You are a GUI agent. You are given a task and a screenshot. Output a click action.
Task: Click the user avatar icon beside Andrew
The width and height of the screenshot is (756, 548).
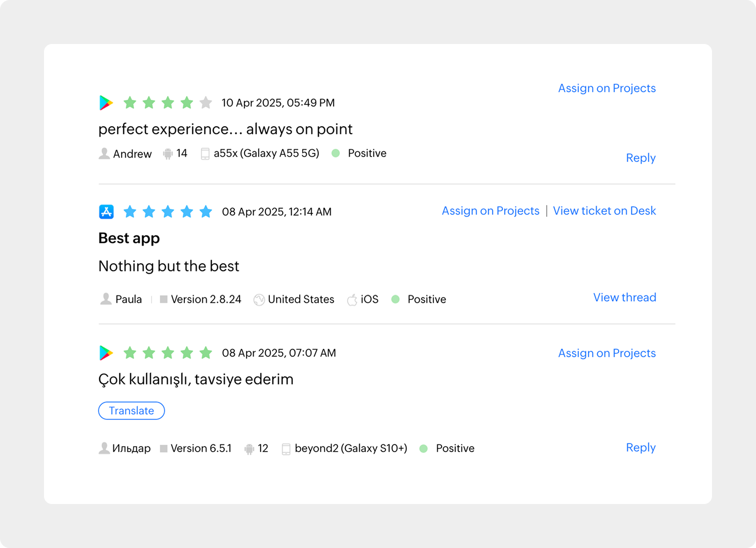click(x=104, y=154)
